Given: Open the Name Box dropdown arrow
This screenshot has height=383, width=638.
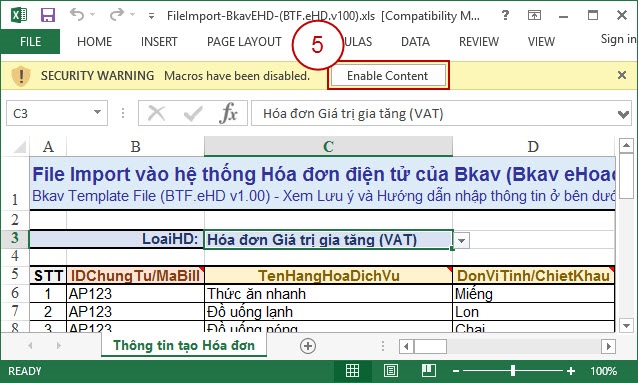Looking at the screenshot, I should (x=97, y=112).
